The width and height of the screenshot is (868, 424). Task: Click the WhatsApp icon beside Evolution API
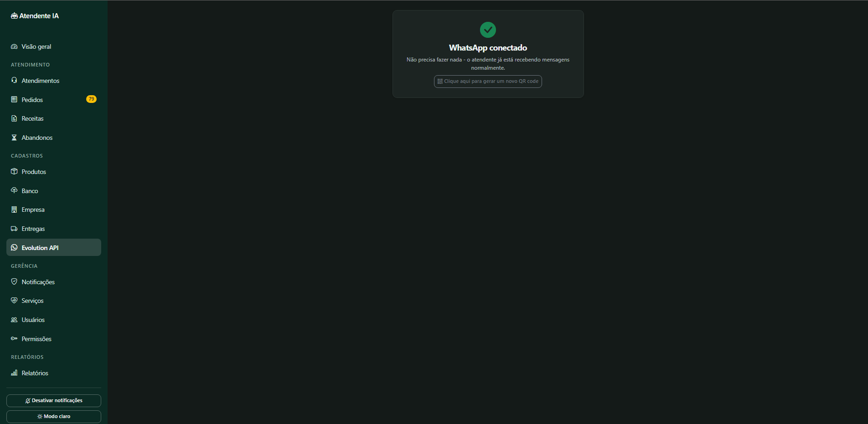point(14,248)
